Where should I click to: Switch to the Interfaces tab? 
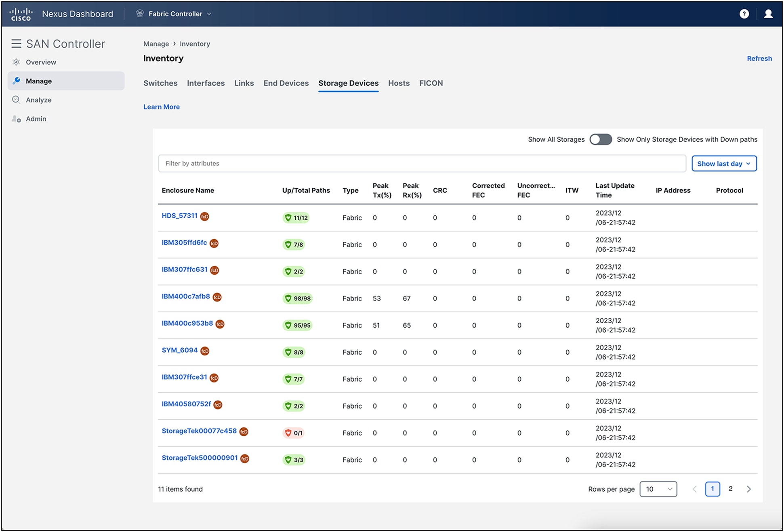206,83
